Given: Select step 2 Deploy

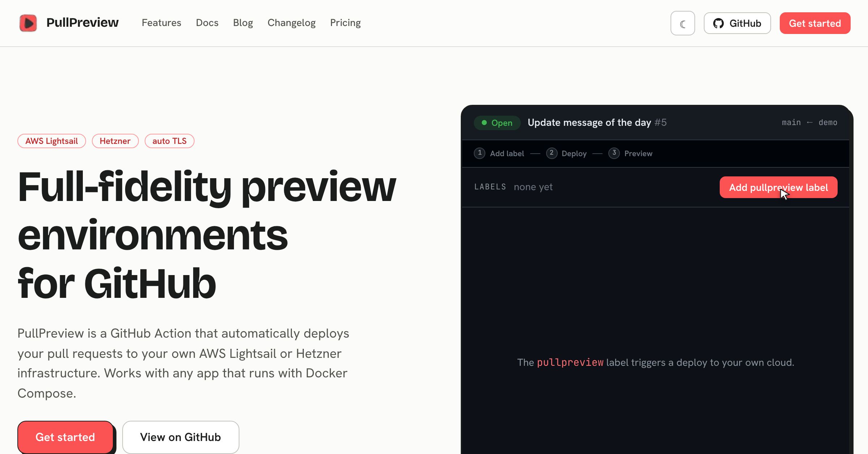Looking at the screenshot, I should pyautogui.click(x=566, y=153).
